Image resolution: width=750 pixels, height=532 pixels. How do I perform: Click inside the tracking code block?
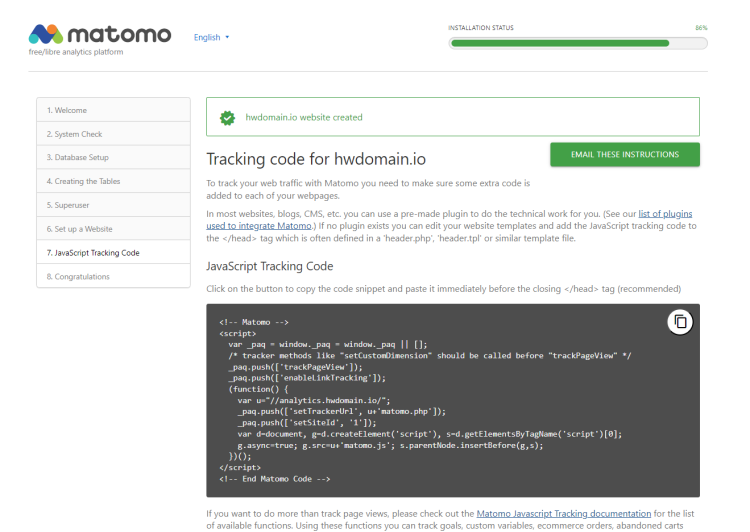pos(453,400)
